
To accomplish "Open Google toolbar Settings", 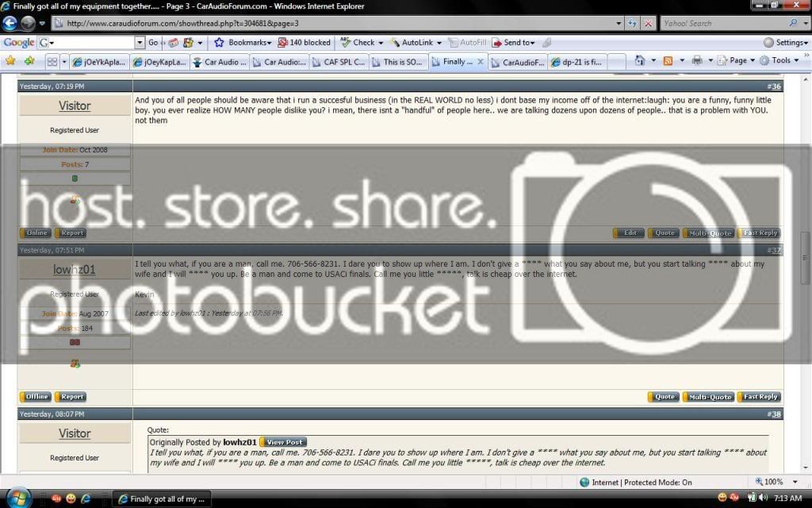I will point(786,43).
